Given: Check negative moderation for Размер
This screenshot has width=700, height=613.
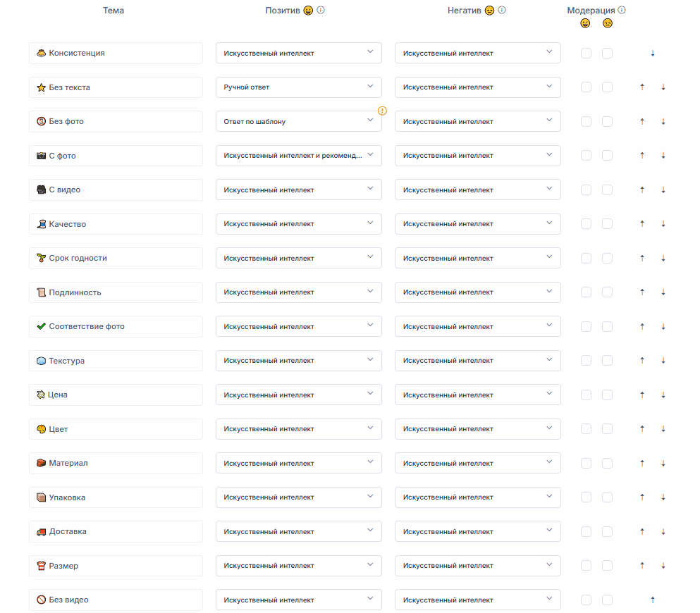Looking at the screenshot, I should 607,566.
